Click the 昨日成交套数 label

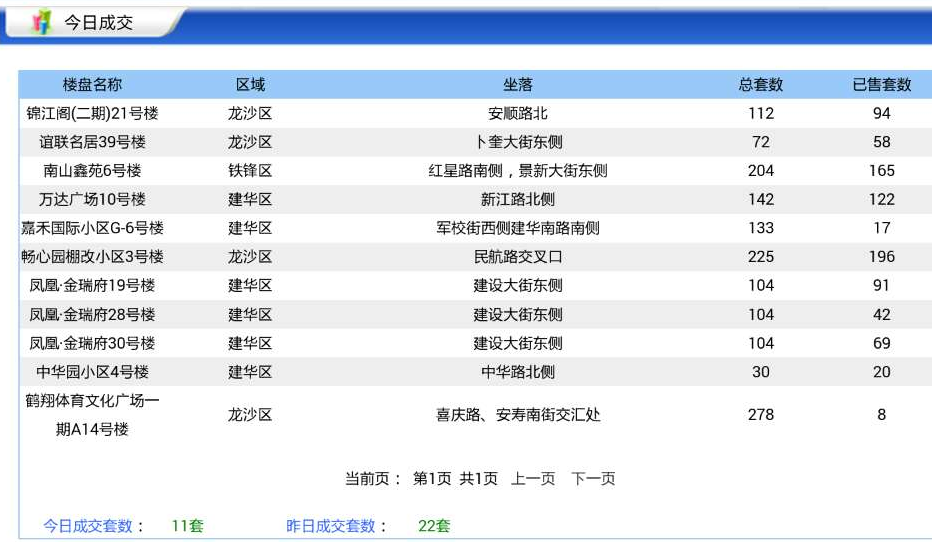point(330,526)
